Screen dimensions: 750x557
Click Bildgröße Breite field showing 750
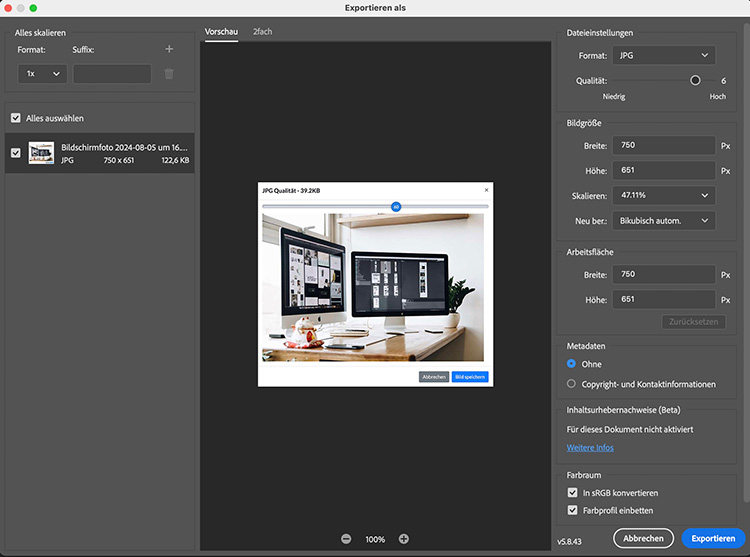tap(664, 145)
